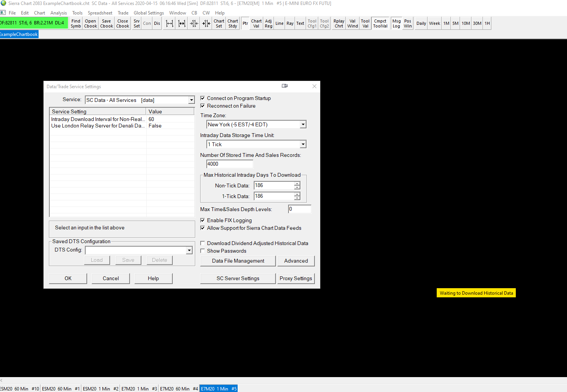
Task: Select the Adj Reg tool
Action: tap(269, 24)
